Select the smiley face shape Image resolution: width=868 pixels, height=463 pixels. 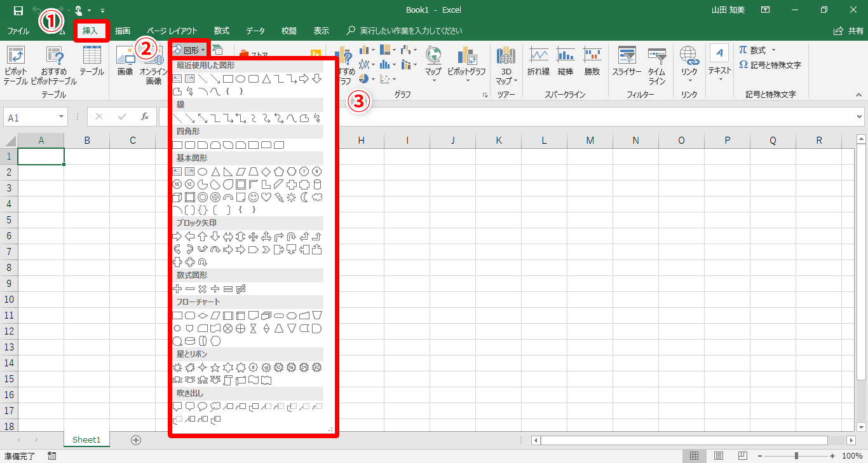point(254,197)
